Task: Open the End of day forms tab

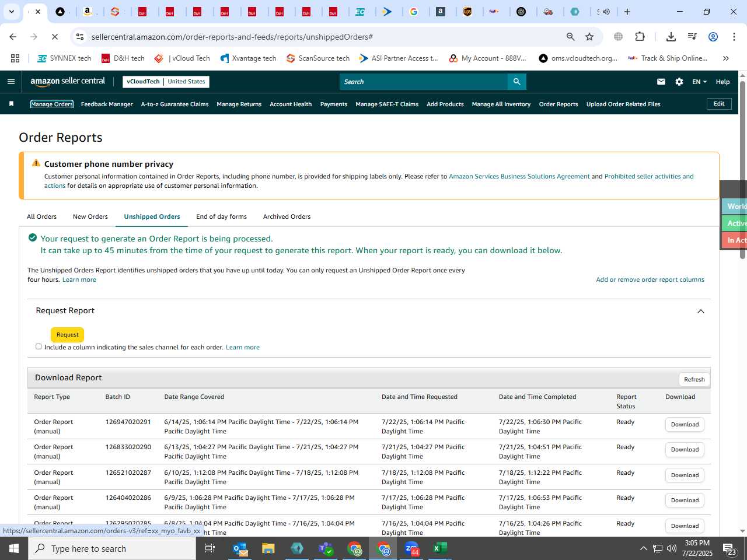Action: pos(221,216)
